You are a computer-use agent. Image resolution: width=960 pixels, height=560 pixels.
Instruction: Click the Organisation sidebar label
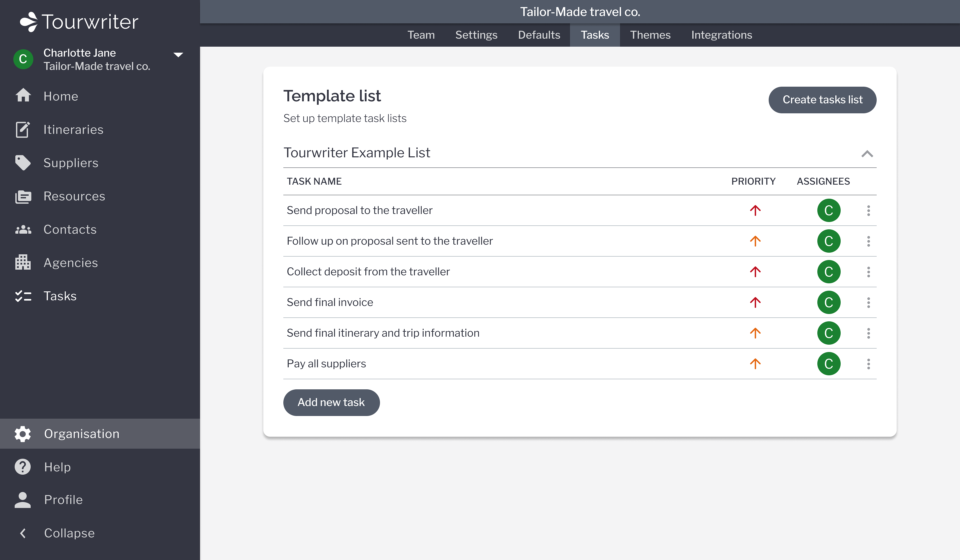82,434
